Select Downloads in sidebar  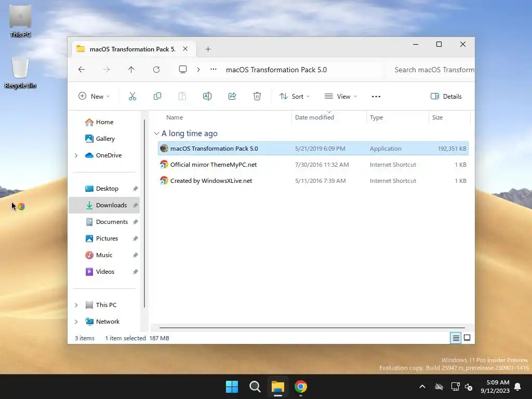[x=104, y=205]
